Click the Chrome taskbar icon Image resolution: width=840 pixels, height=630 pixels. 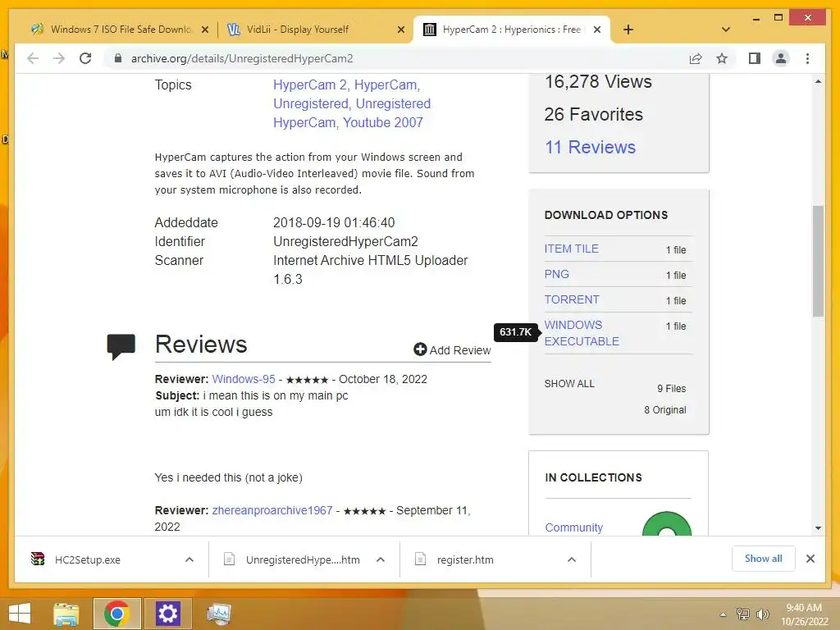(116, 614)
